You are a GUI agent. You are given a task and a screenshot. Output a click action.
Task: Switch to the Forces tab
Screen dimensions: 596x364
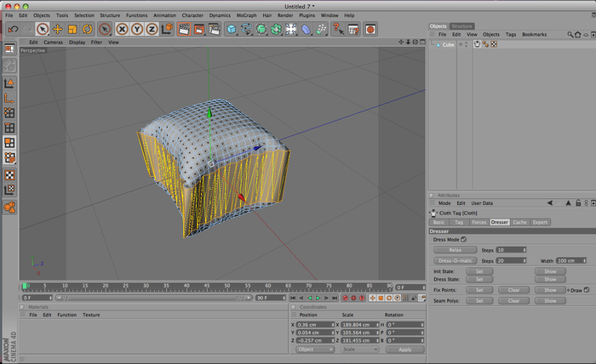(x=479, y=223)
